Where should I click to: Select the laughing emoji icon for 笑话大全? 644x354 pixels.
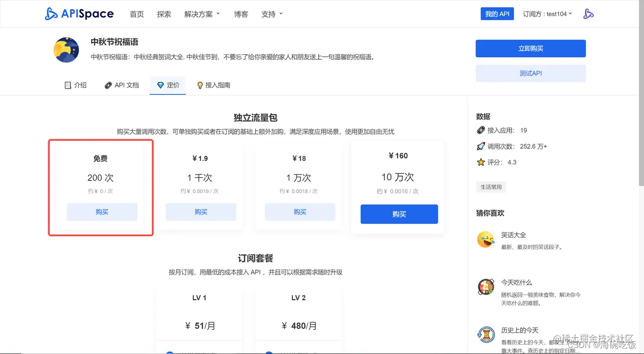coord(486,240)
